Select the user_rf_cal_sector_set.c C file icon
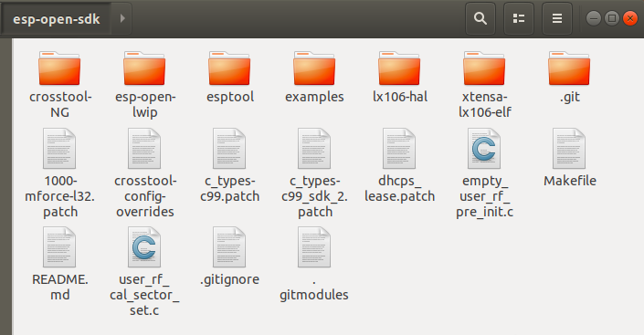The image size is (644, 335). click(144, 247)
